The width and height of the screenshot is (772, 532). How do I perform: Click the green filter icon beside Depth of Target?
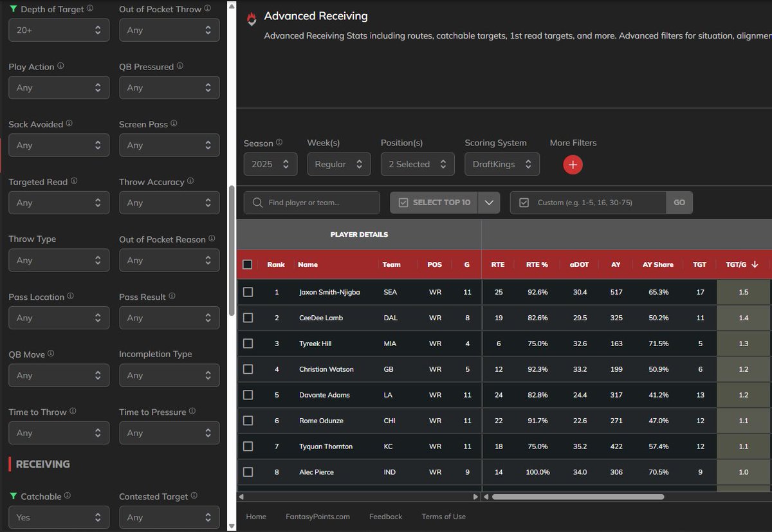[14, 10]
